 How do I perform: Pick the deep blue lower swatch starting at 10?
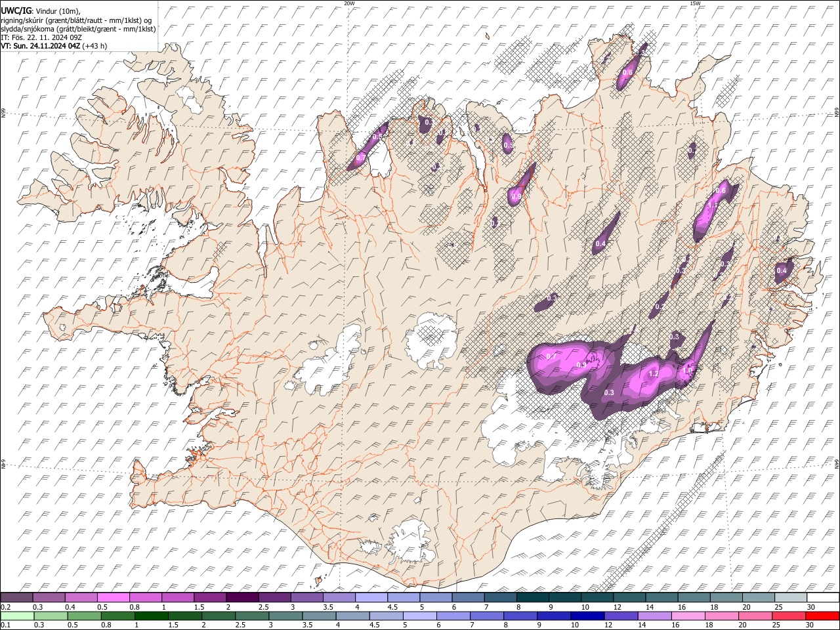[587, 616]
